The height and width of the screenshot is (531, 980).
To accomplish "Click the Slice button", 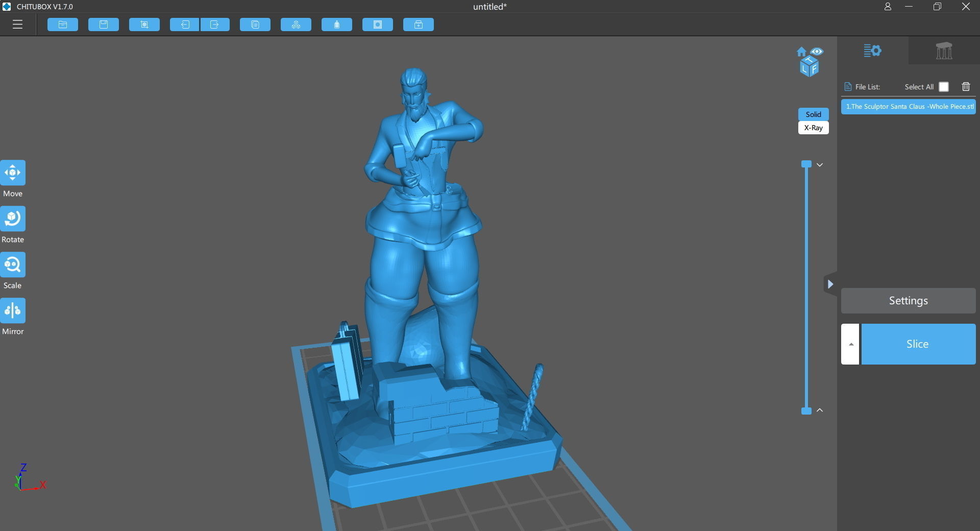I will pos(918,344).
